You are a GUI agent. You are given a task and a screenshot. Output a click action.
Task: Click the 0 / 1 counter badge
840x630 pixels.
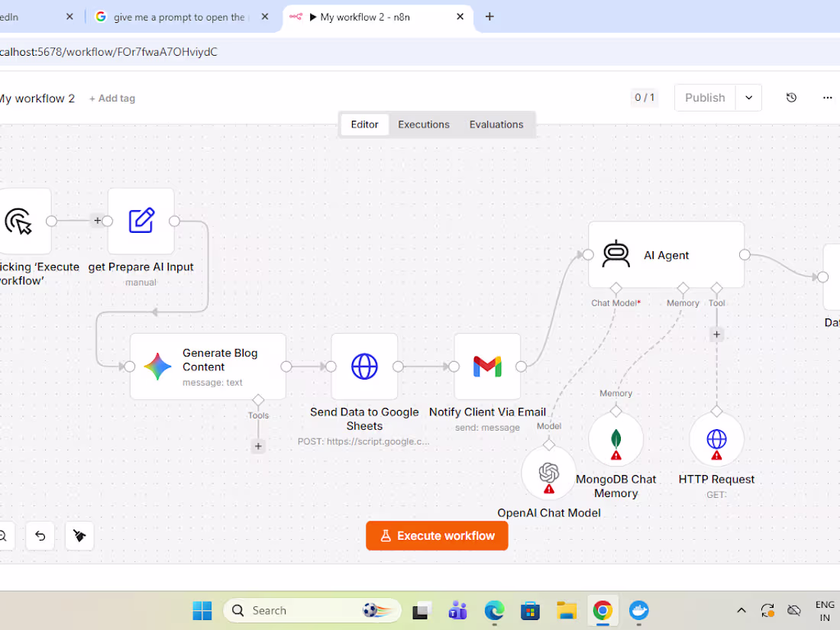pos(645,98)
